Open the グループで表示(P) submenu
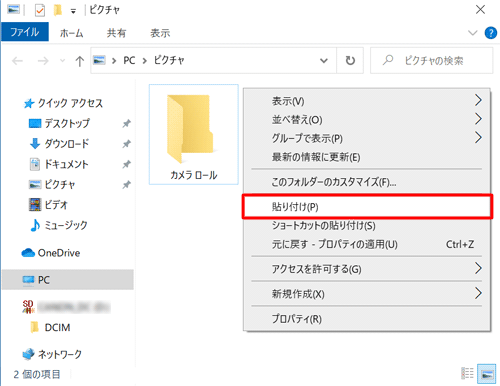The height and width of the screenshot is (386, 500). click(x=367, y=138)
